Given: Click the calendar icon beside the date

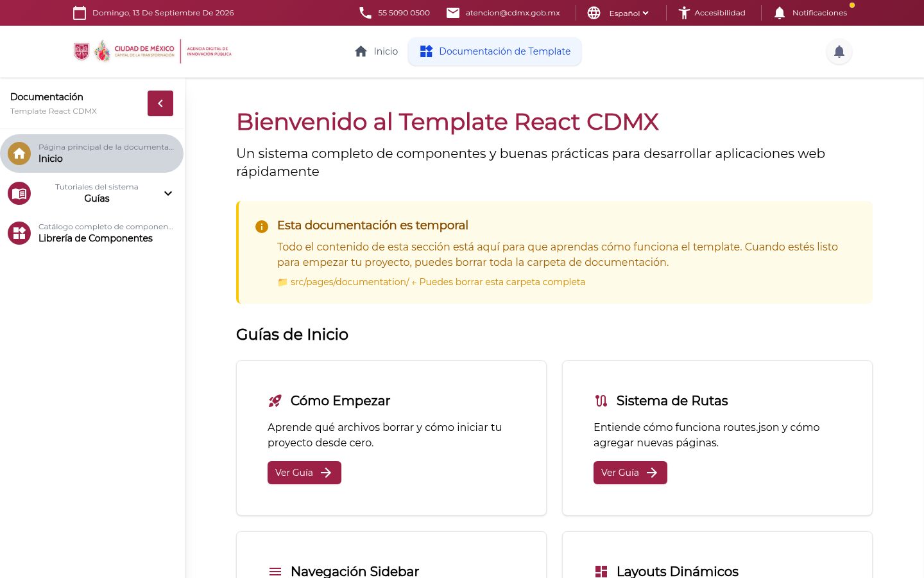Looking at the screenshot, I should tap(80, 13).
